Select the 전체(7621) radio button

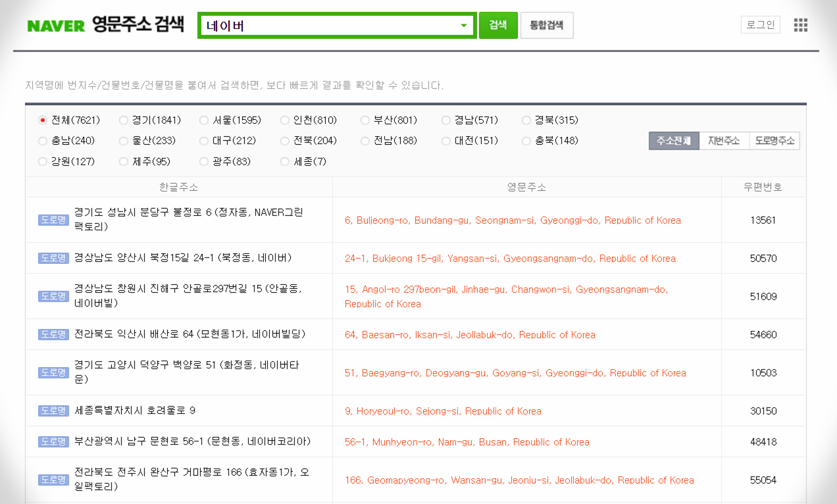point(43,120)
